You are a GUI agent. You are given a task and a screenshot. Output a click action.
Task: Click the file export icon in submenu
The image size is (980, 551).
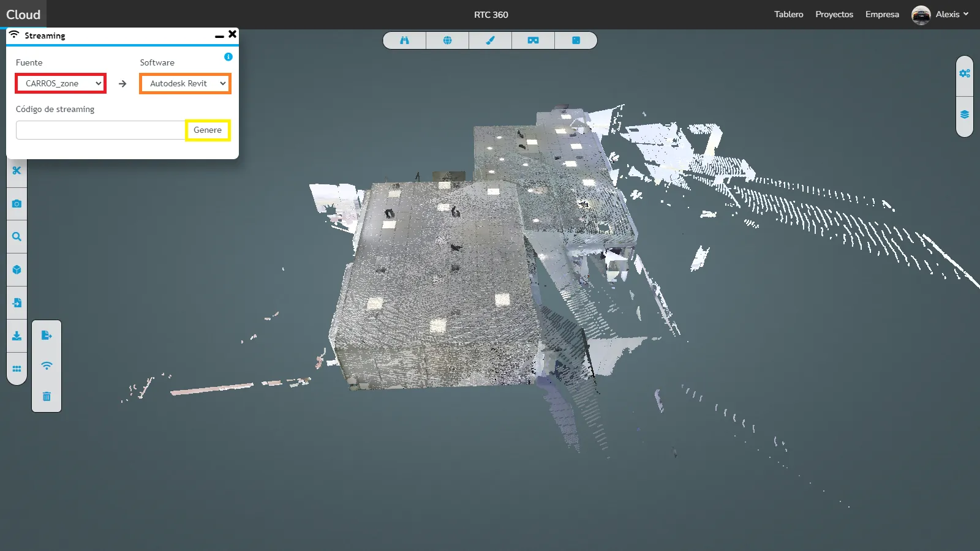(47, 335)
